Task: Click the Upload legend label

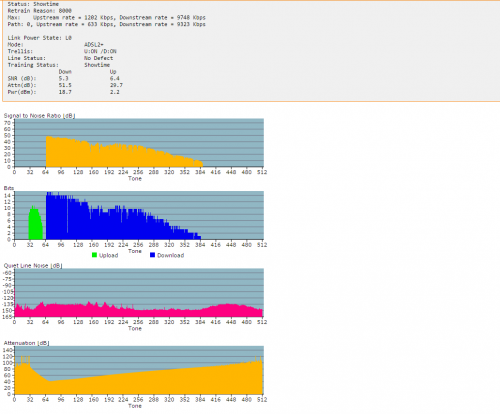Action: (109, 255)
